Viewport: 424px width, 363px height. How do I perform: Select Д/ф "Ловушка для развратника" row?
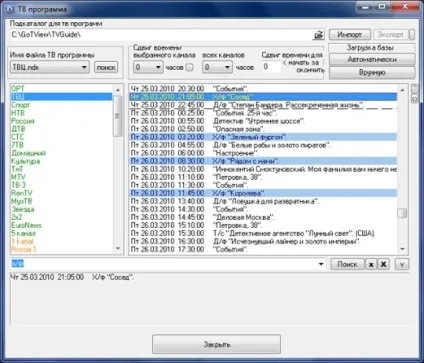(263, 201)
